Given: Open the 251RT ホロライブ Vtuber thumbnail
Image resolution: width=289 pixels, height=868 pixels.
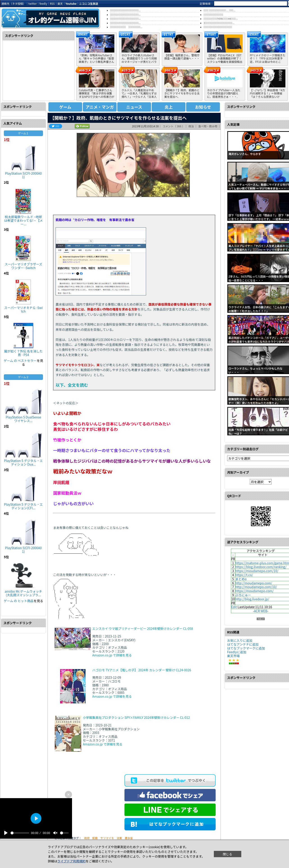Looking at the screenshot, I should pos(139,43).
